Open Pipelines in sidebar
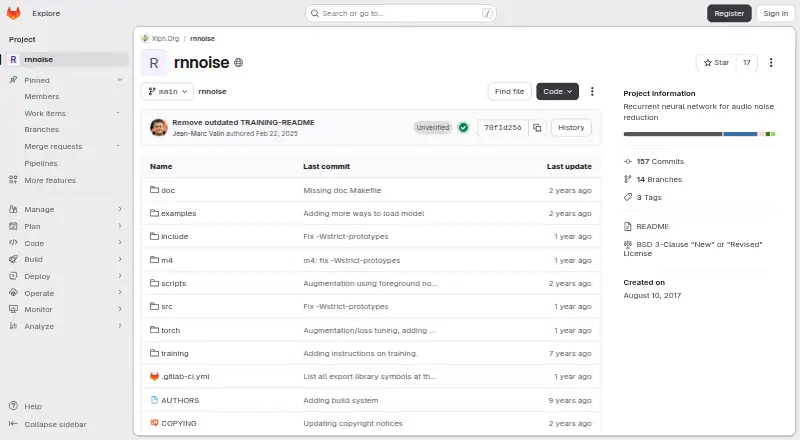 41,163
